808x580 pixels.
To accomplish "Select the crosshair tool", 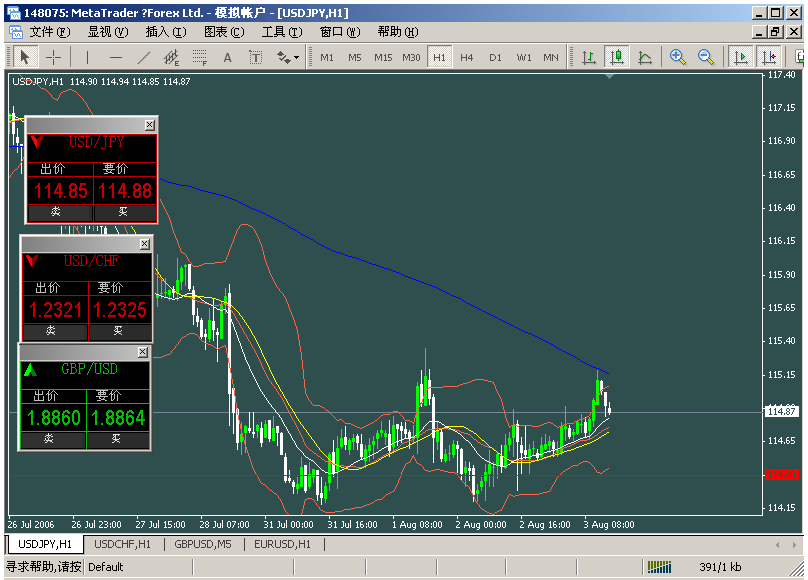I will point(53,57).
